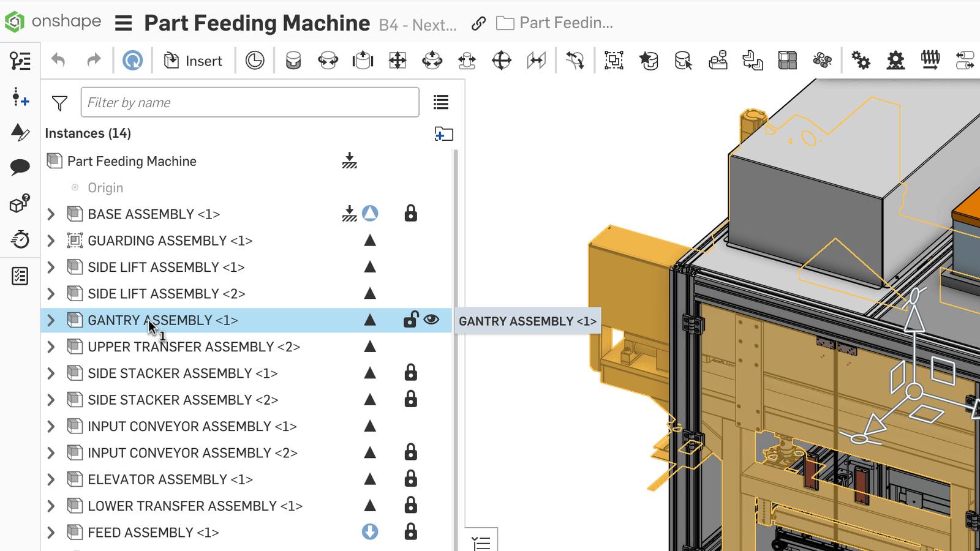Open the hamburger document menu
Screen dimensions: 980x551
pyautogui.click(x=124, y=23)
